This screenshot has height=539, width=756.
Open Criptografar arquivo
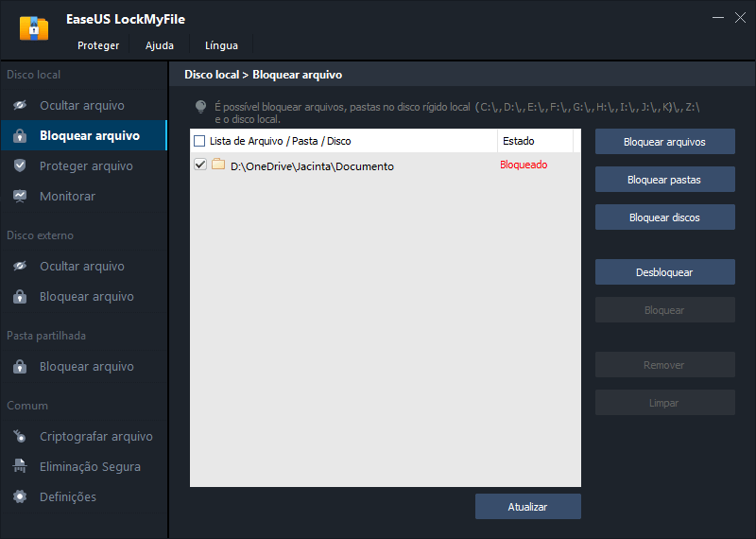tap(84, 436)
